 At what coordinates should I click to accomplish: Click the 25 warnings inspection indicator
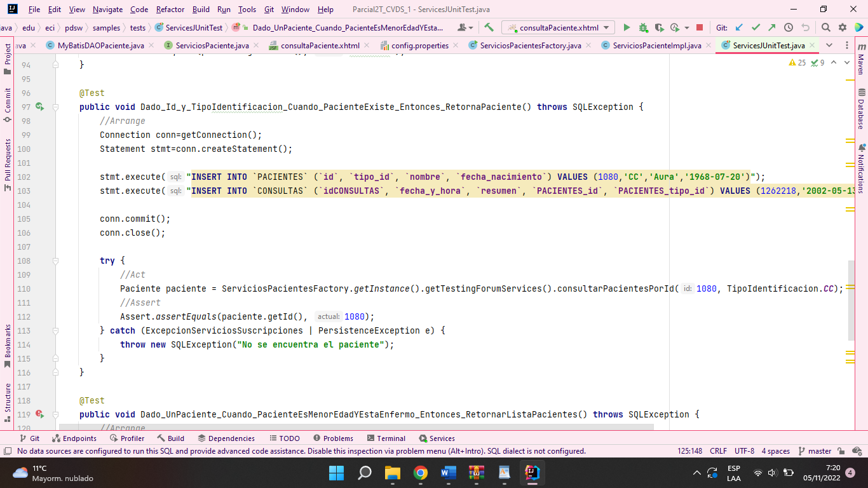pos(797,63)
